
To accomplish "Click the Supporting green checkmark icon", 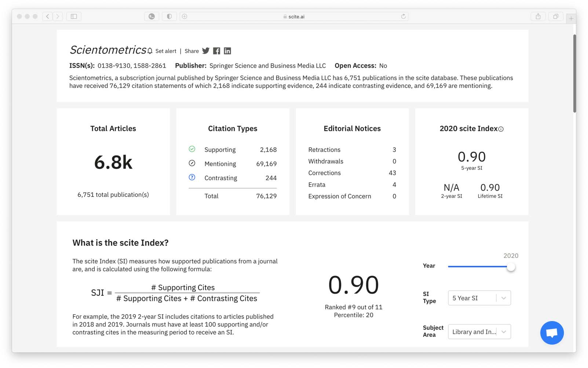I will (x=192, y=149).
